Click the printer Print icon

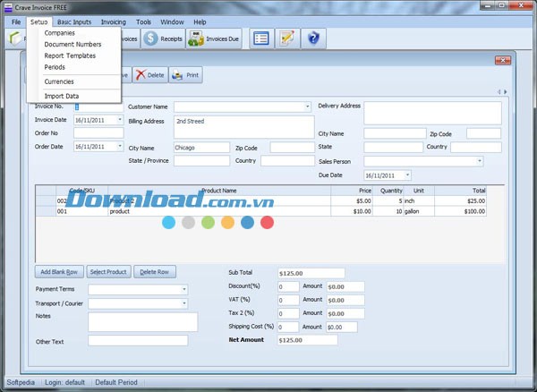pyautogui.click(x=177, y=75)
